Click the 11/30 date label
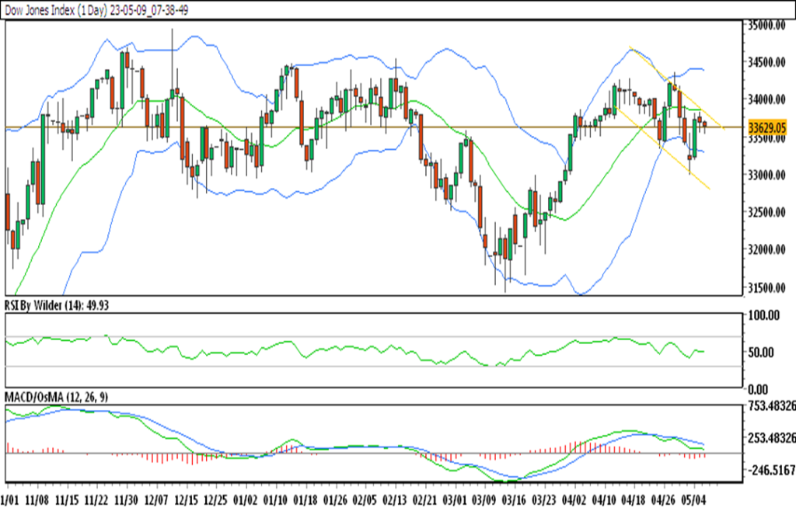 tap(126, 501)
